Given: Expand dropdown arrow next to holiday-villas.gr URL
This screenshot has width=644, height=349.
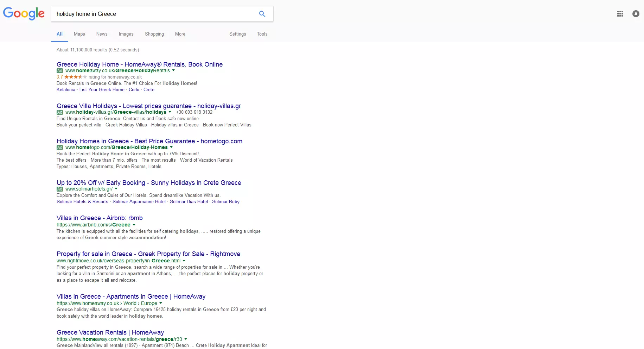Looking at the screenshot, I should (170, 112).
